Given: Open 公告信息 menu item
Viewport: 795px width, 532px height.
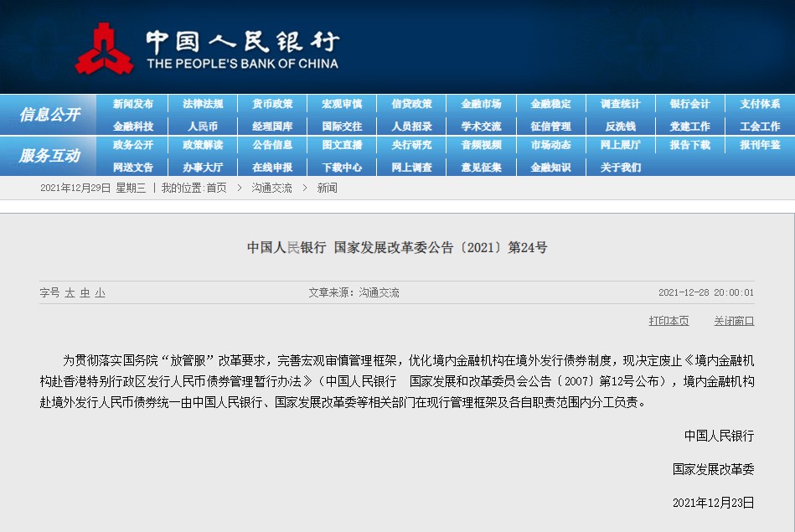Looking at the screenshot, I should [272, 145].
